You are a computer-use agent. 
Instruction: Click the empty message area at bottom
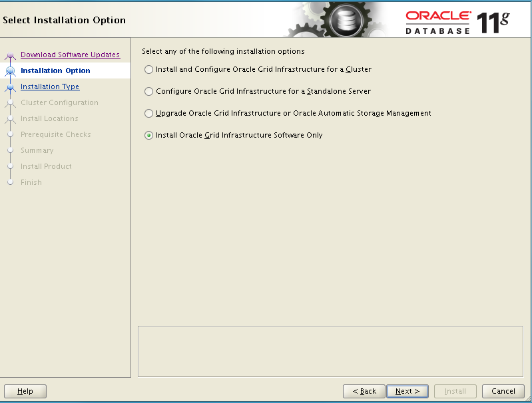pos(330,352)
